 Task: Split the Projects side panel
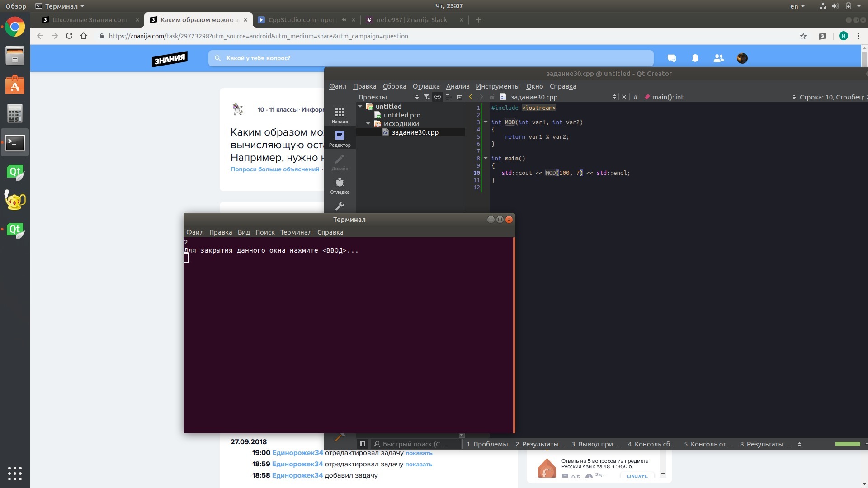point(448,97)
